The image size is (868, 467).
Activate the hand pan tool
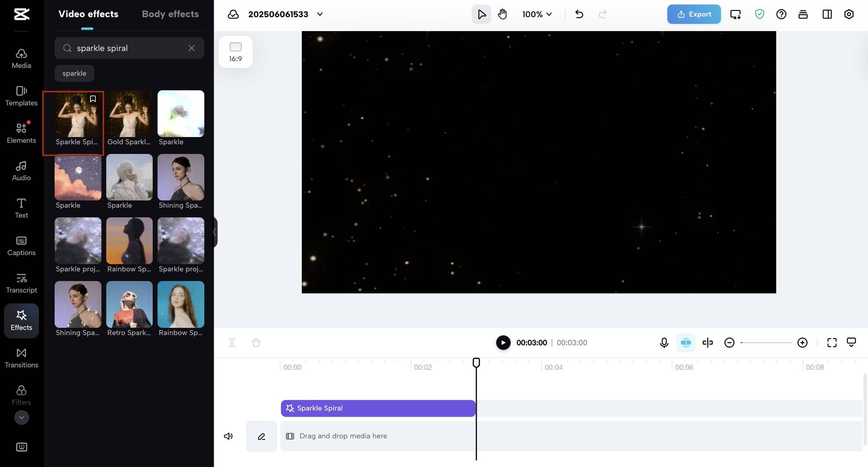tap(502, 14)
